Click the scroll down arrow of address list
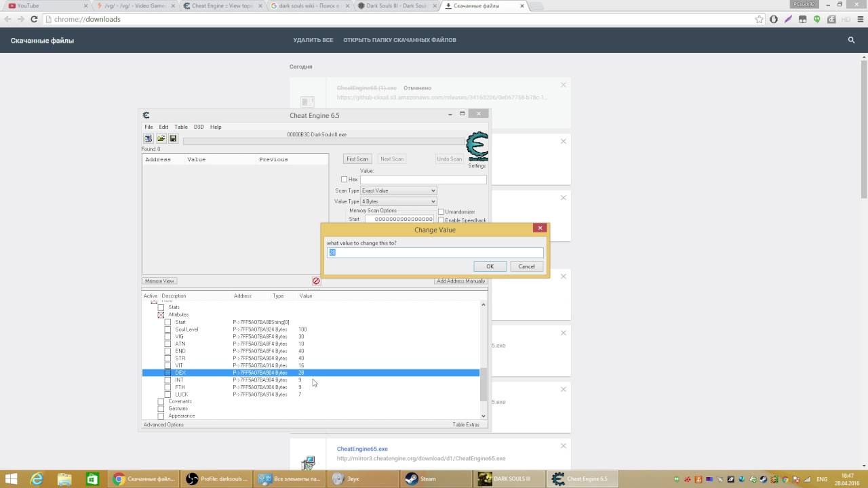This screenshot has height=488, width=868. [484, 415]
